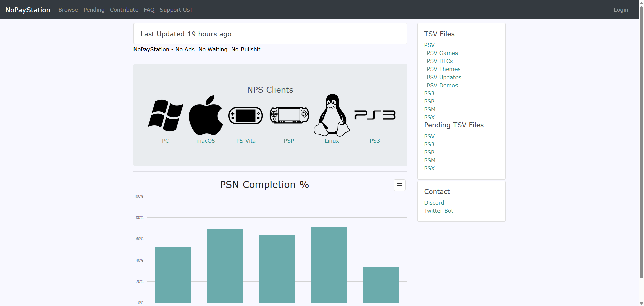Click the Windows PC client icon

[166, 115]
